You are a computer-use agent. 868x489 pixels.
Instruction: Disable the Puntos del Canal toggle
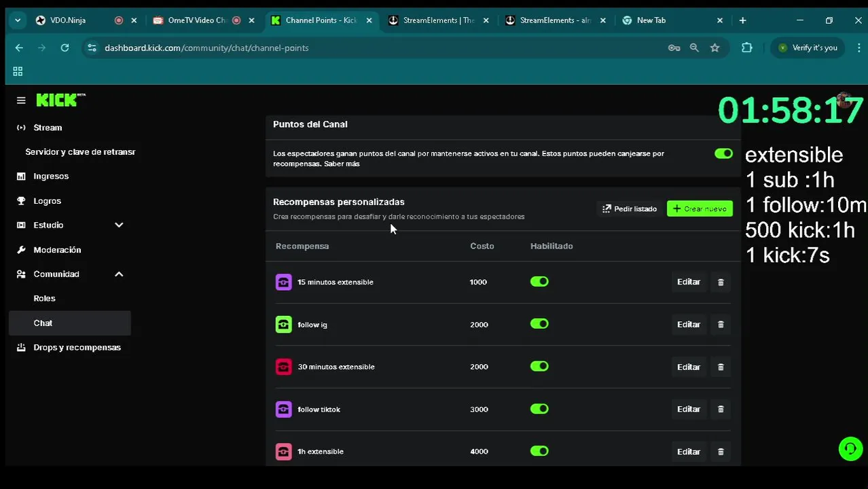(723, 153)
